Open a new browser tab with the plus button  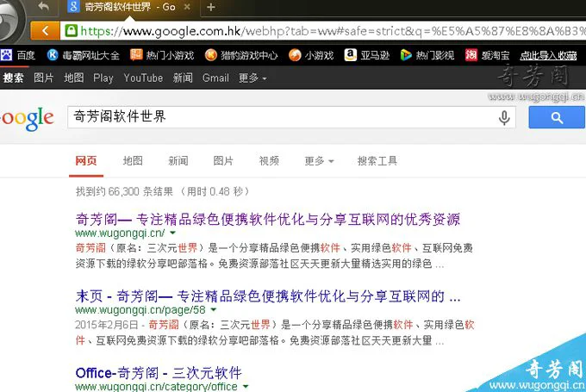pos(211,7)
